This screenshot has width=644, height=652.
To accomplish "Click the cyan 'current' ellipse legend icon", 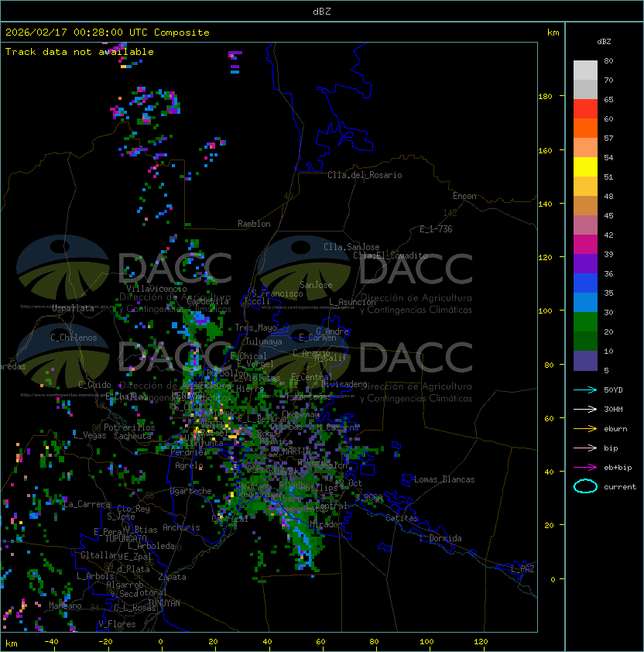I will click(x=585, y=486).
